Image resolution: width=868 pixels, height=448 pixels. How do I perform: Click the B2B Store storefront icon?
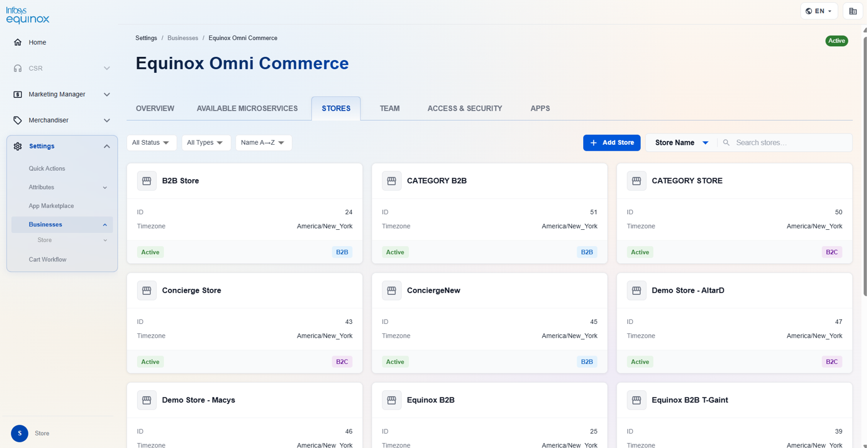[x=147, y=181]
